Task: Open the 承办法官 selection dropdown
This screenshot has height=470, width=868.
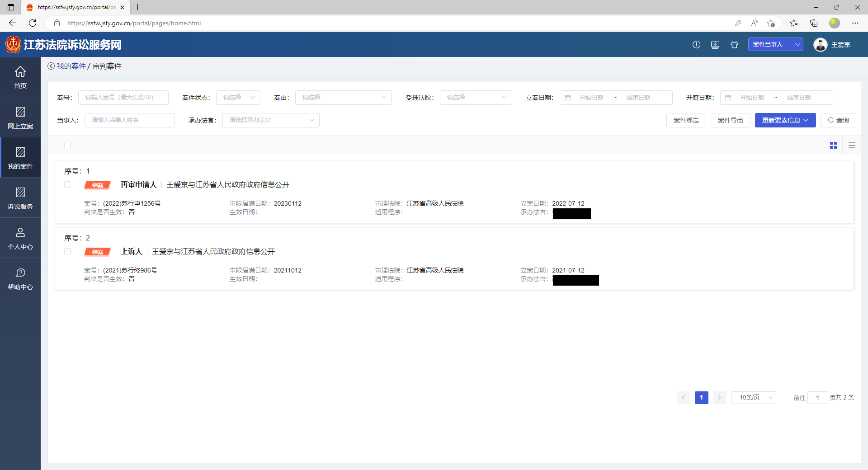Action: click(271, 120)
